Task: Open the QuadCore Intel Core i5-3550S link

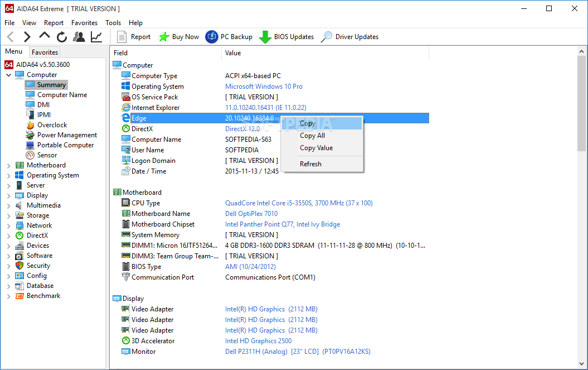Action: [x=299, y=203]
